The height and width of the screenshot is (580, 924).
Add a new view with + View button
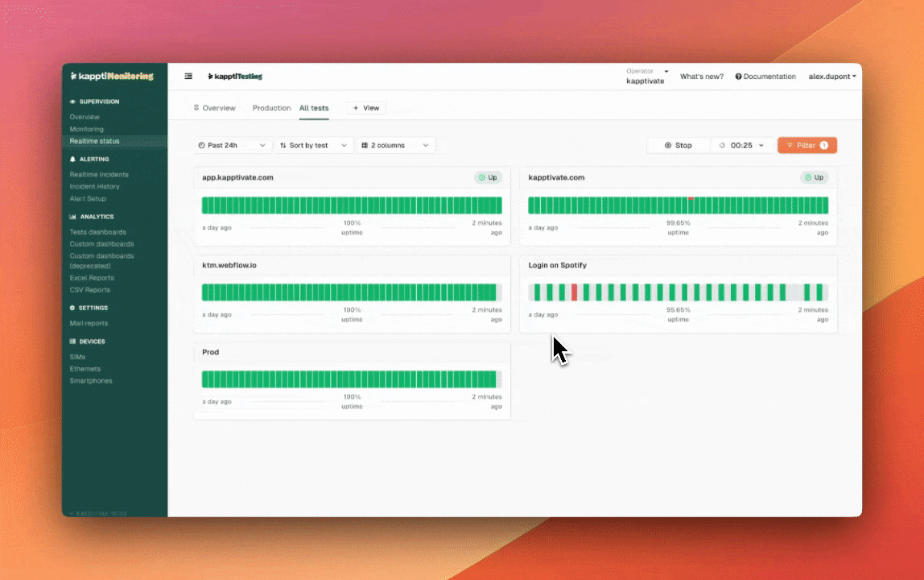tap(365, 108)
